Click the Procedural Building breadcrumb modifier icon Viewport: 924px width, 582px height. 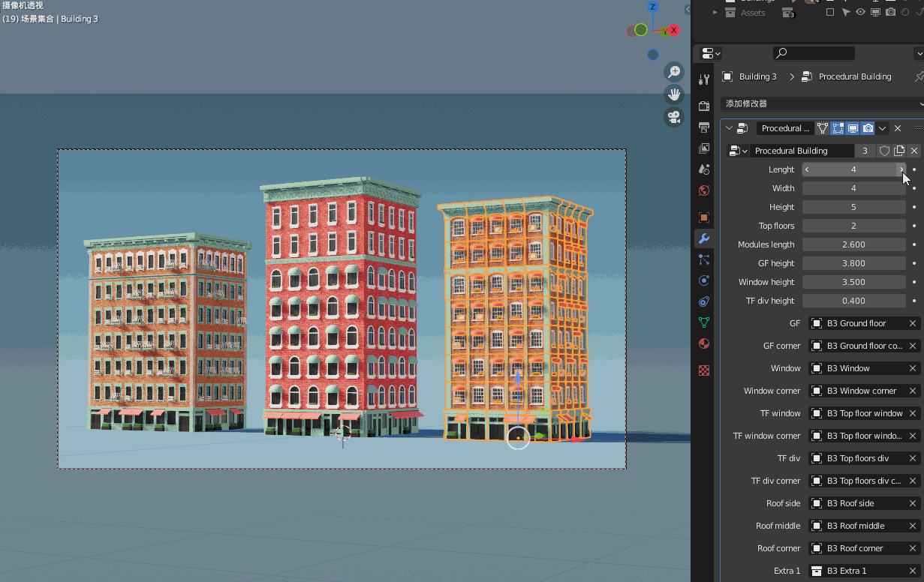(x=807, y=76)
